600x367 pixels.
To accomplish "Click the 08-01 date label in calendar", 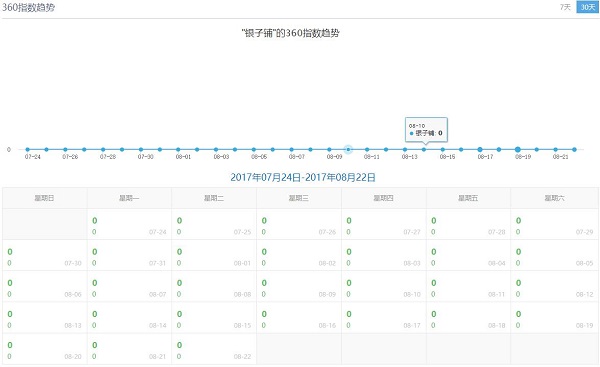I will point(242,263).
